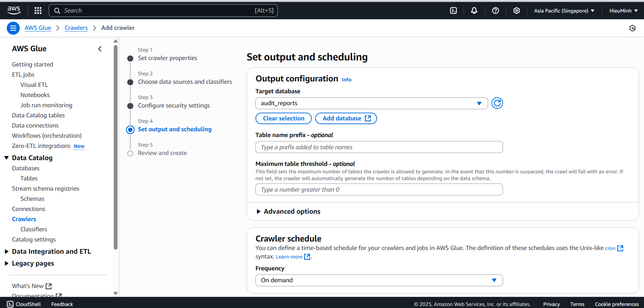Click external link icon next to cron
Screen dimensions: 644x308
click(620, 248)
